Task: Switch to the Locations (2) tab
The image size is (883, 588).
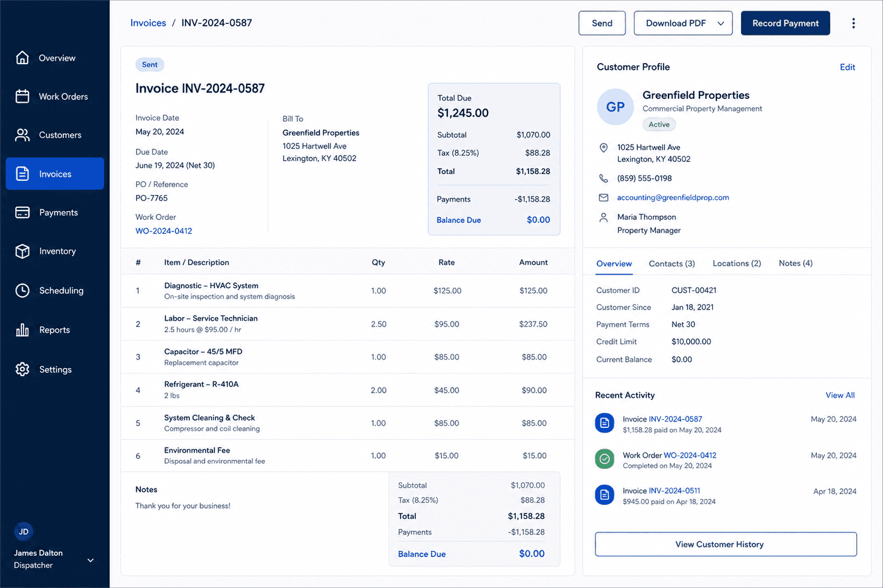Action: [x=737, y=263]
